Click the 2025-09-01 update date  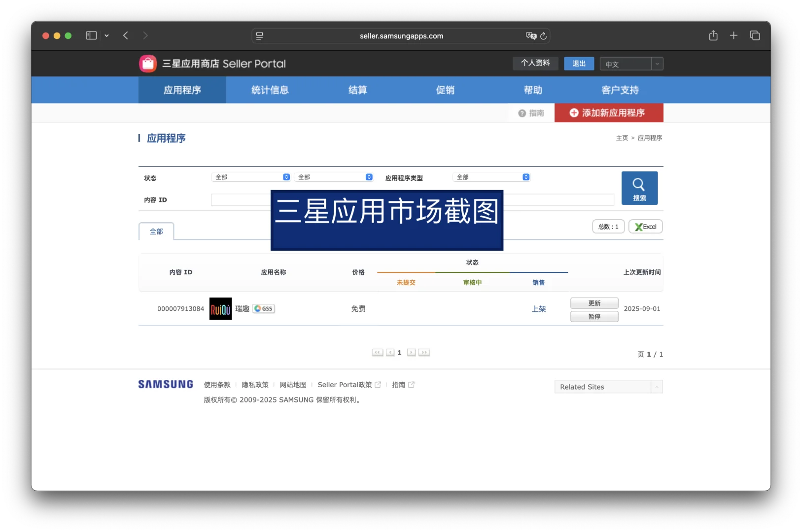[x=642, y=309]
